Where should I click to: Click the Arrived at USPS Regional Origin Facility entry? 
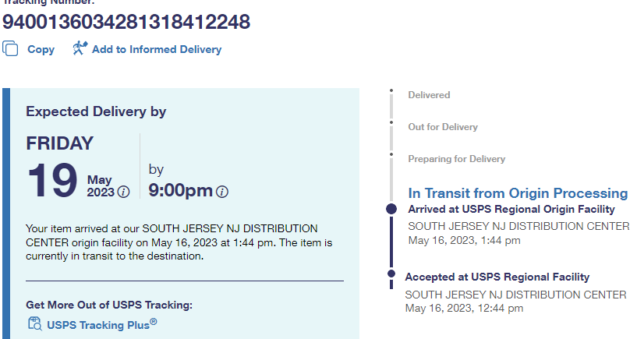click(511, 209)
